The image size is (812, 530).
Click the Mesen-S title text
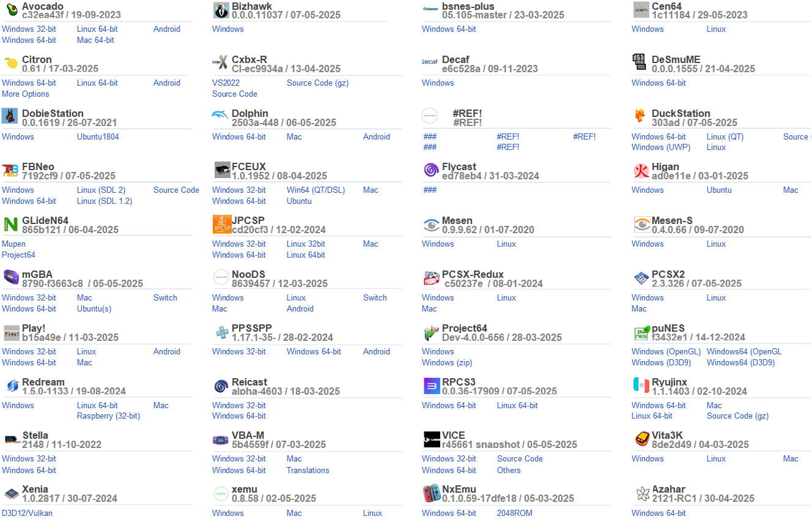(672, 220)
